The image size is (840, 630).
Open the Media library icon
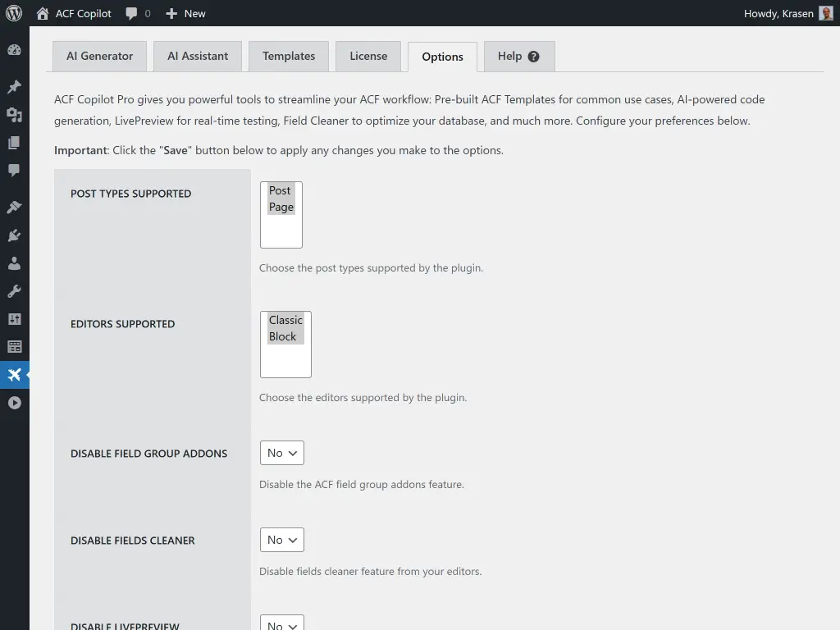15,115
